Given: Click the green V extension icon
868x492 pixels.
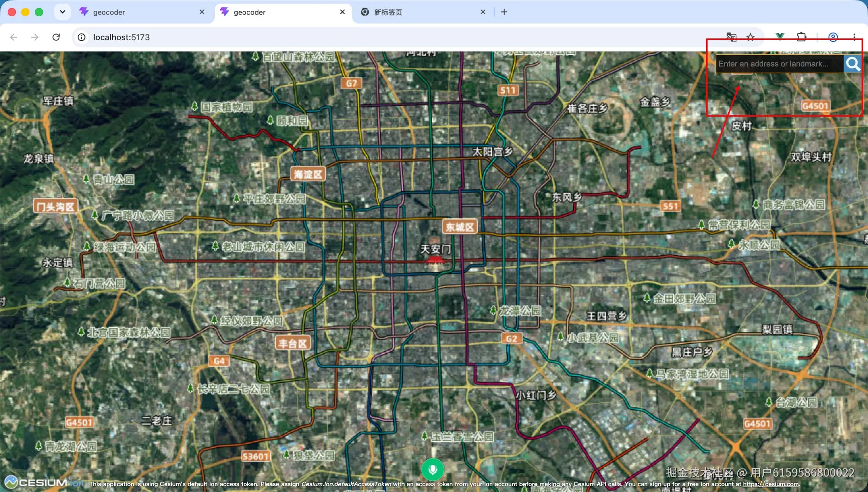Looking at the screenshot, I should 780,37.
